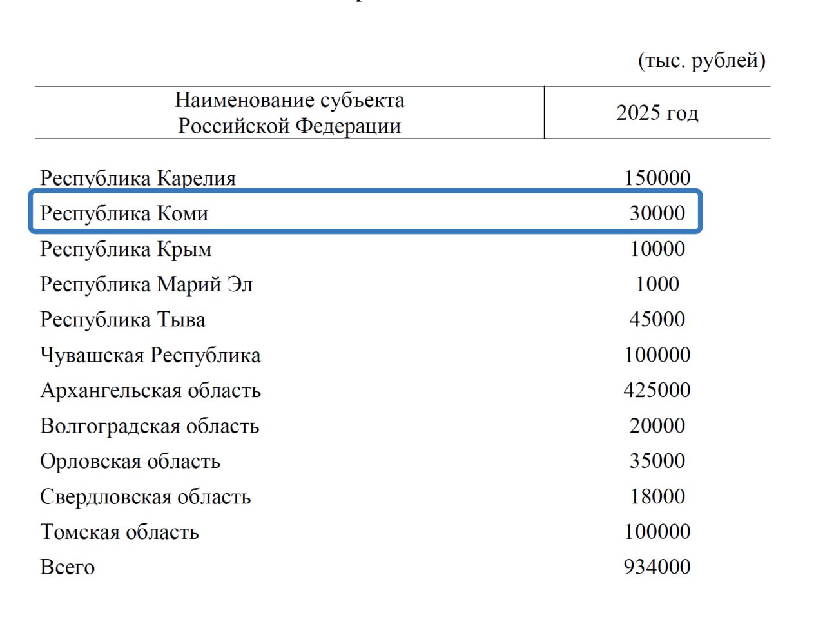Click the 'Республика Крым' table entry
The width and height of the screenshot is (825, 644).
[126, 249]
